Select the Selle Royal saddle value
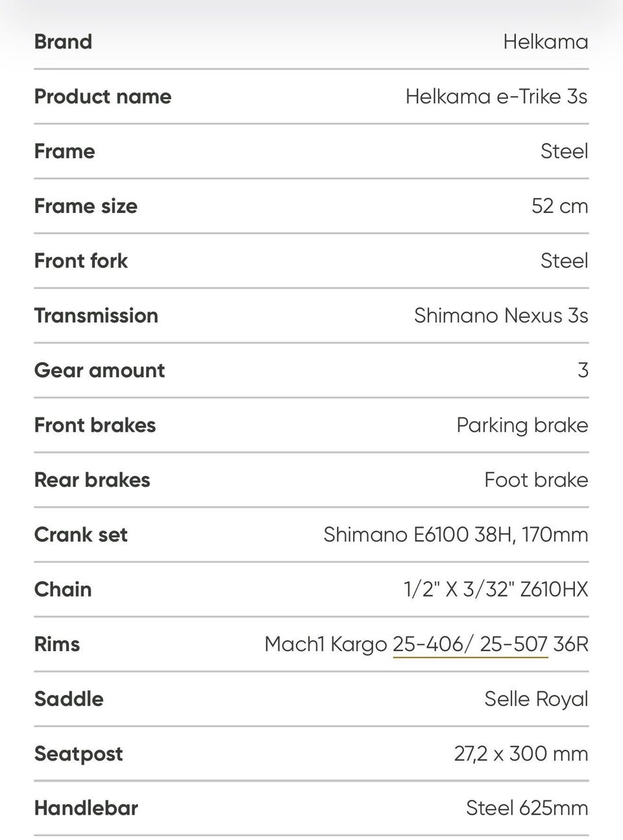The width and height of the screenshot is (623, 840). coord(536,698)
